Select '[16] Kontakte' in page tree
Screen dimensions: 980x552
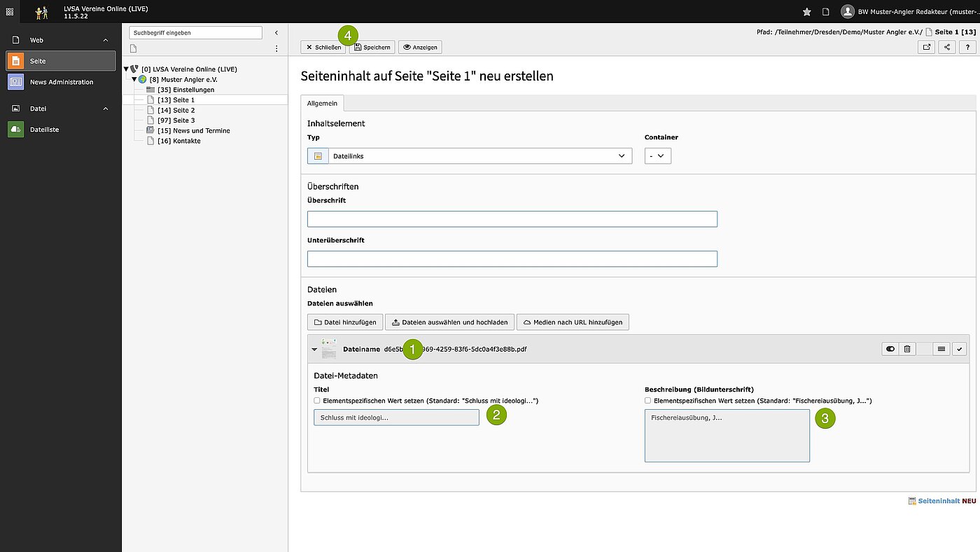click(x=179, y=141)
